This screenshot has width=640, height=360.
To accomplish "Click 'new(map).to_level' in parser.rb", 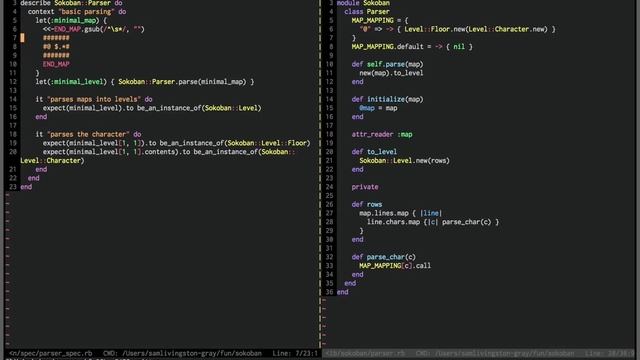I will pyautogui.click(x=391, y=73).
